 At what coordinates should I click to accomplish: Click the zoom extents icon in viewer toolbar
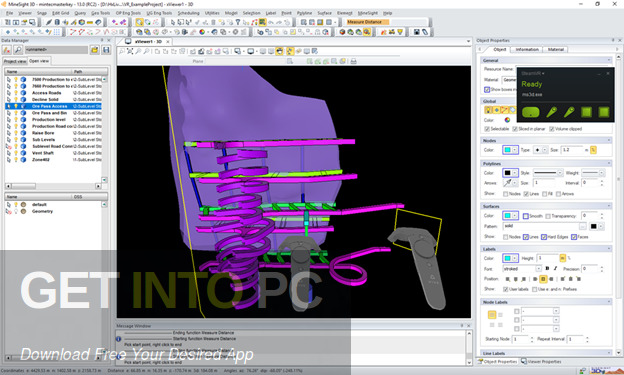[x=130, y=51]
